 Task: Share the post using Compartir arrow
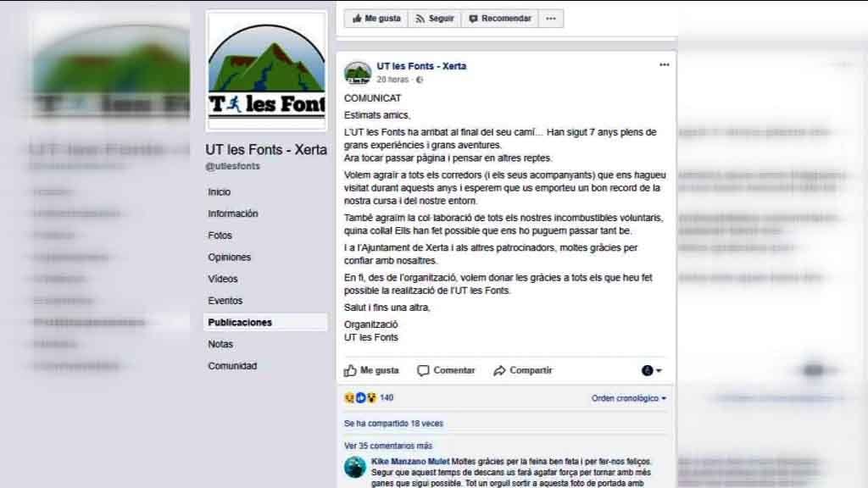(x=523, y=370)
